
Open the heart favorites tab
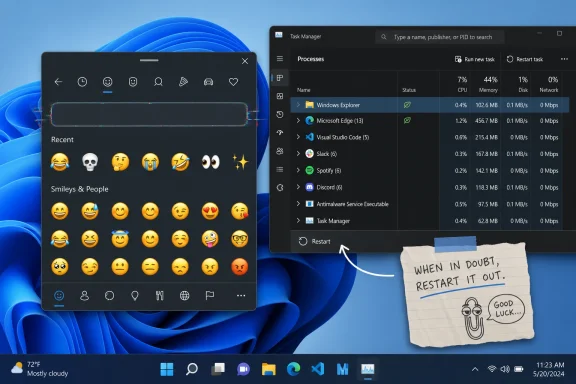tap(233, 82)
